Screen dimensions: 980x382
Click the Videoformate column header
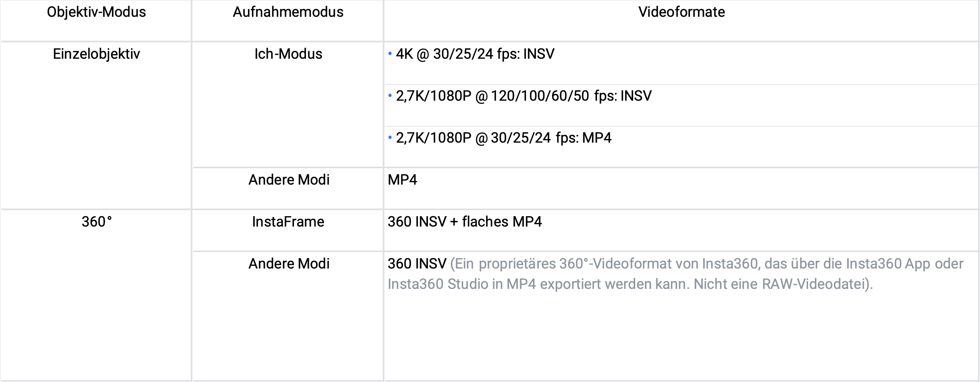tap(681, 12)
